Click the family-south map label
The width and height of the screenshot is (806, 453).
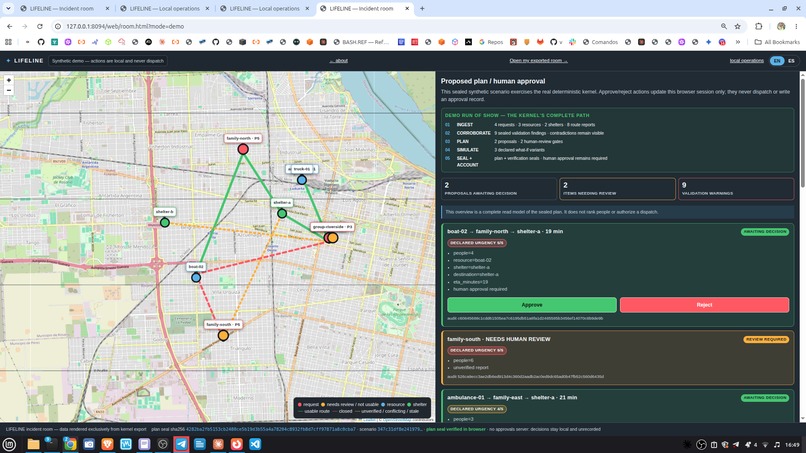click(223, 324)
